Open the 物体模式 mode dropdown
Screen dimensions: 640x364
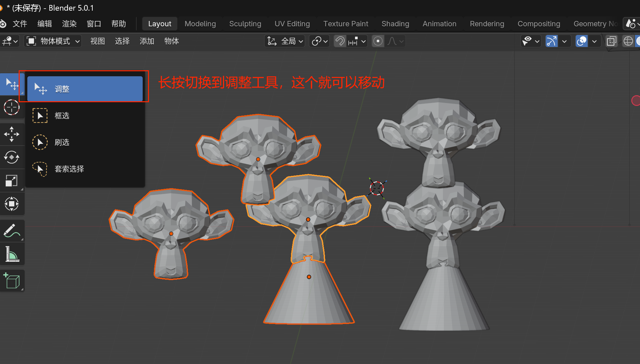(x=53, y=41)
